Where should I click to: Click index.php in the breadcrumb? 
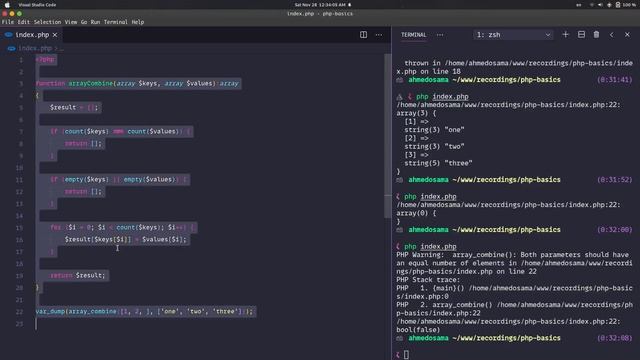(x=35, y=48)
